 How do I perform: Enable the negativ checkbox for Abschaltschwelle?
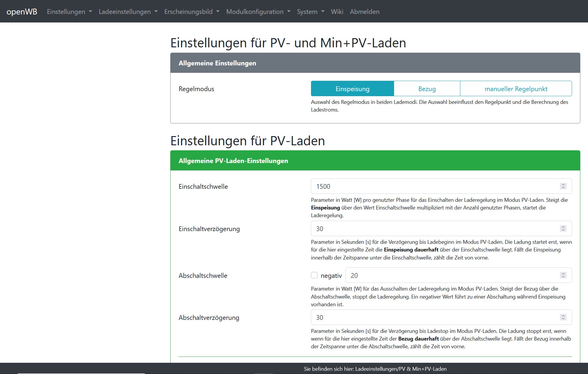314,275
